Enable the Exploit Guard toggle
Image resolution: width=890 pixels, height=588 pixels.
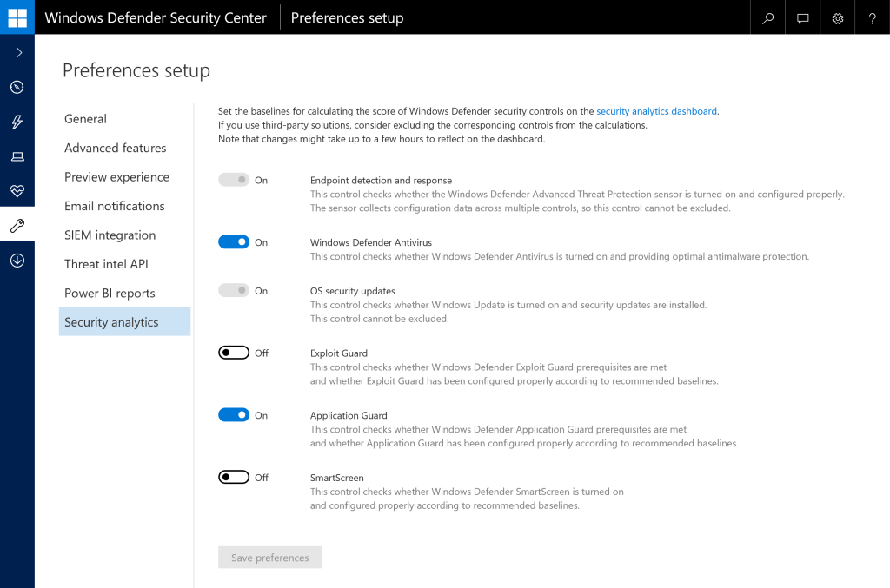pyautogui.click(x=234, y=353)
